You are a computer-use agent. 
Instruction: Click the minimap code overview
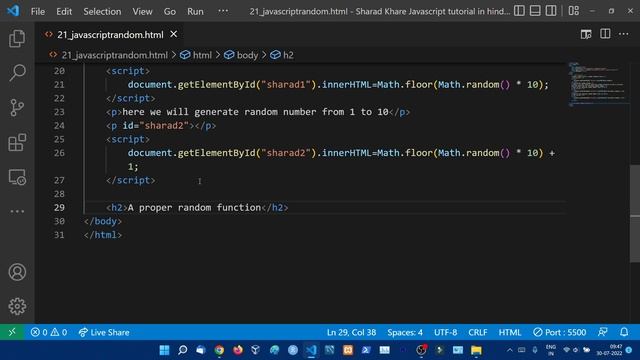point(597,84)
